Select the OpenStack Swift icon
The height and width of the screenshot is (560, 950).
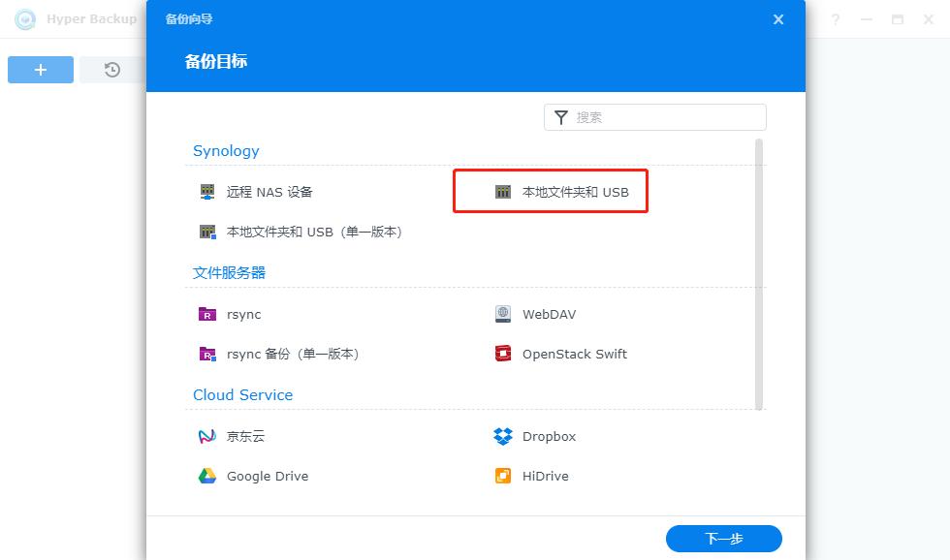[x=502, y=354]
